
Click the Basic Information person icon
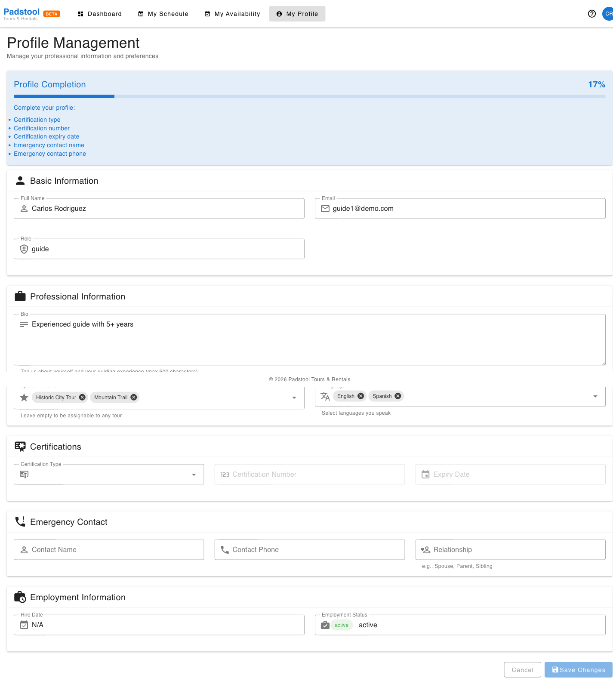pos(20,181)
